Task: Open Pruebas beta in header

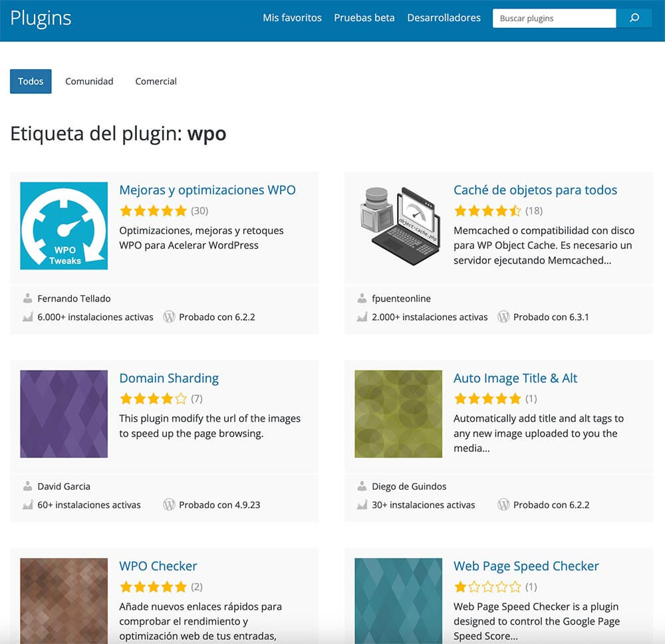Action: [x=364, y=18]
